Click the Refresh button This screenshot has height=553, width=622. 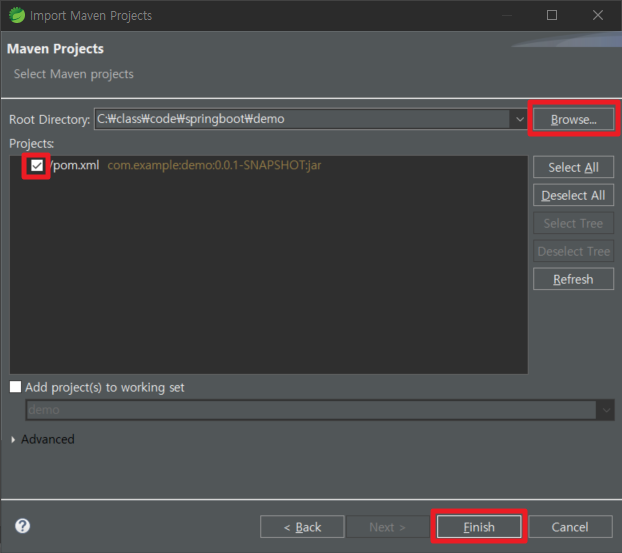coord(574,279)
